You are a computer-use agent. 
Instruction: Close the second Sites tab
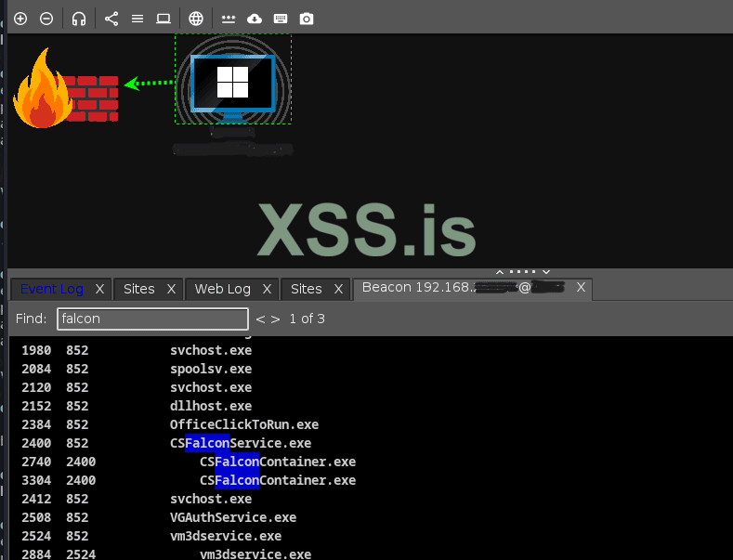338,289
